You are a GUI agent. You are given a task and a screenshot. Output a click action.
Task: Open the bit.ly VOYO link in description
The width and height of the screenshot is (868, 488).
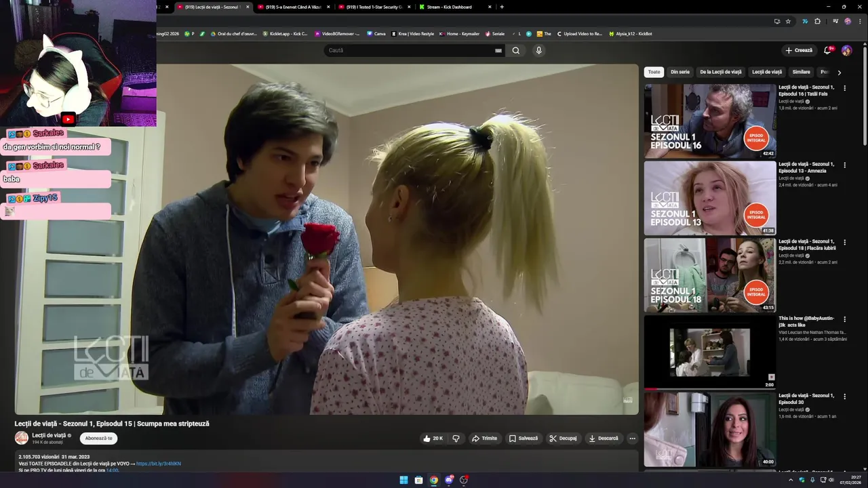point(159,464)
